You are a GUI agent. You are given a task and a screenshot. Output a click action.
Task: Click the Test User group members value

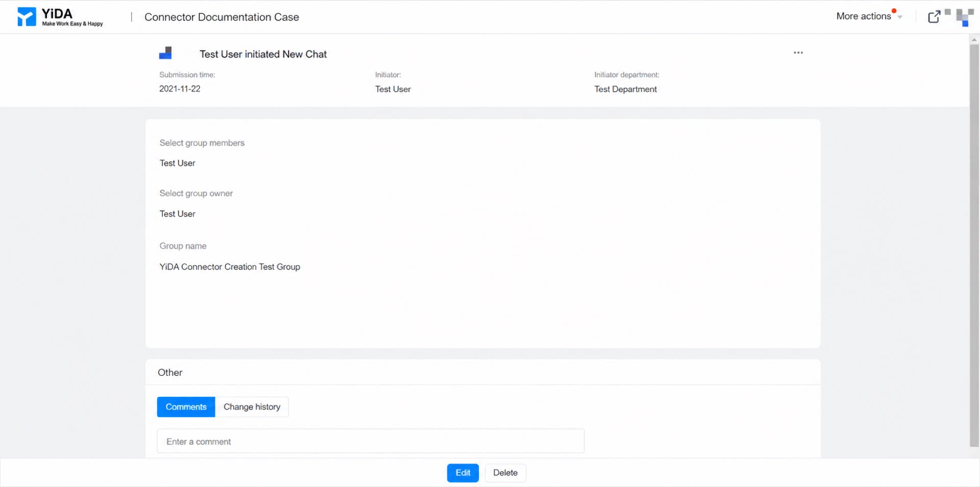point(177,163)
